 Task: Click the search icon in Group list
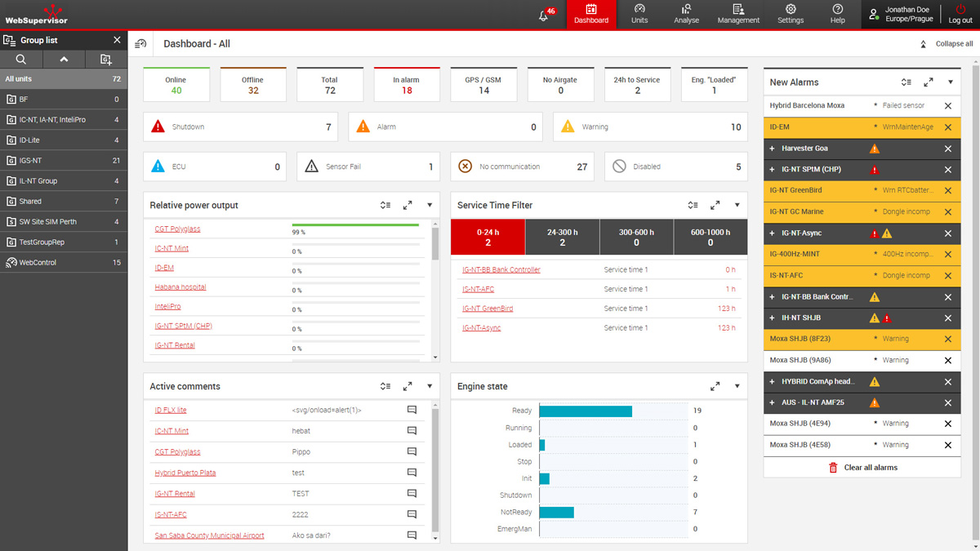21,60
